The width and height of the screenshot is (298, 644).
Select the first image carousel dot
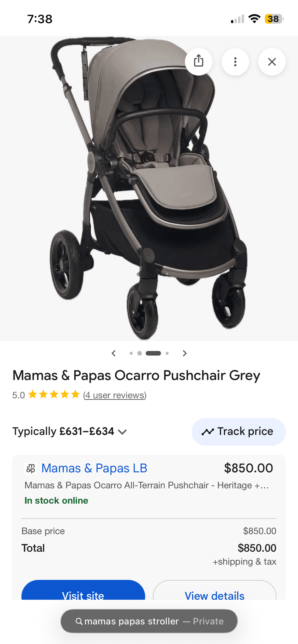click(131, 353)
